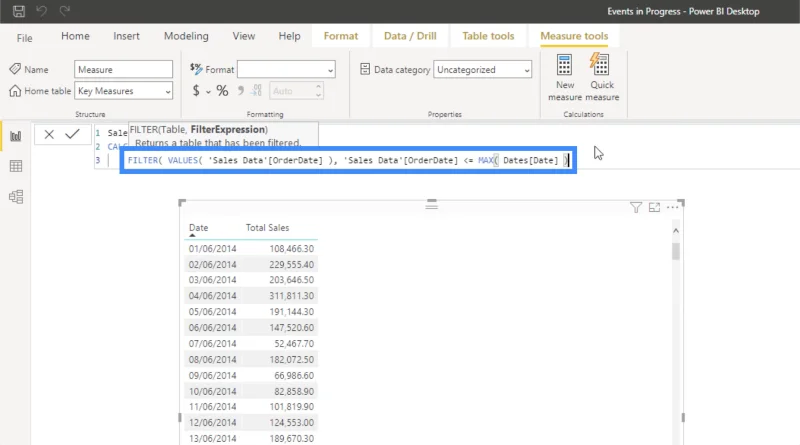
Task: Sort by the Total Sales column header
Action: pyautogui.click(x=267, y=228)
